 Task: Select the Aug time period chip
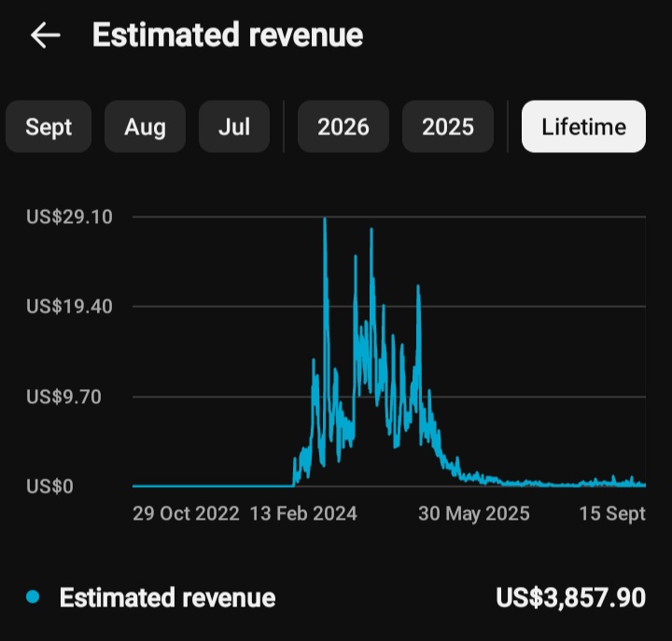(x=145, y=127)
